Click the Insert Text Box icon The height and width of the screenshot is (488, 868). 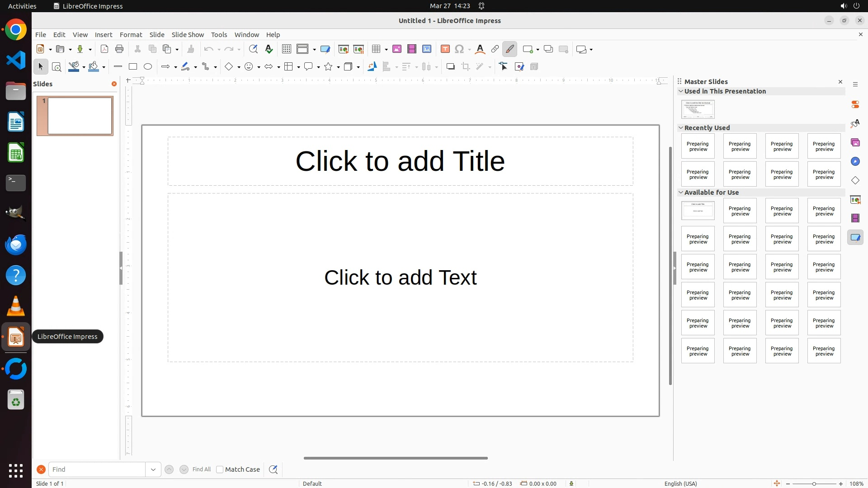[445, 49]
